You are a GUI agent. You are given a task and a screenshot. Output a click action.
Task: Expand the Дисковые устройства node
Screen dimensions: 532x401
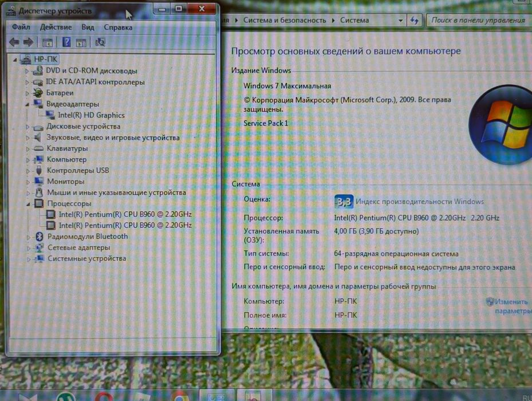(x=27, y=127)
